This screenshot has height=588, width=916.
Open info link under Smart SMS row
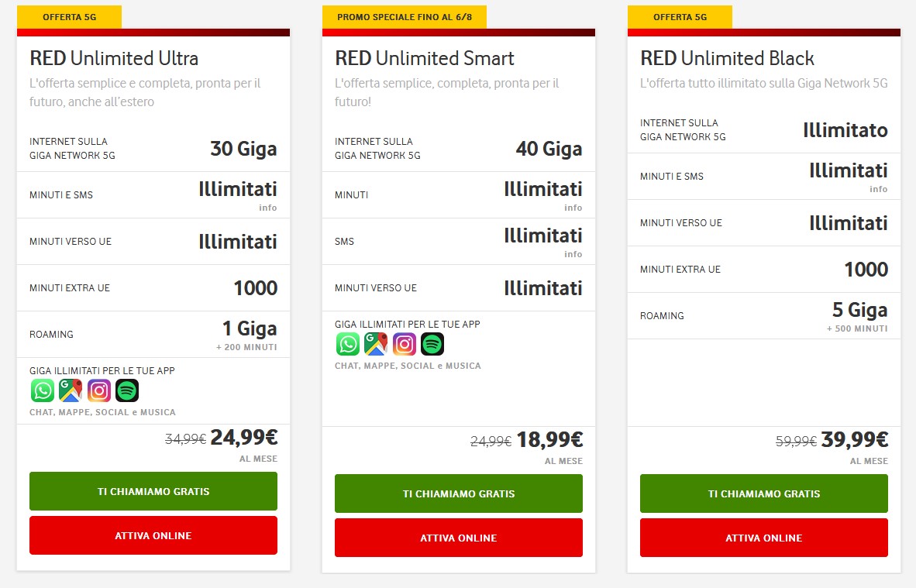pos(573,254)
